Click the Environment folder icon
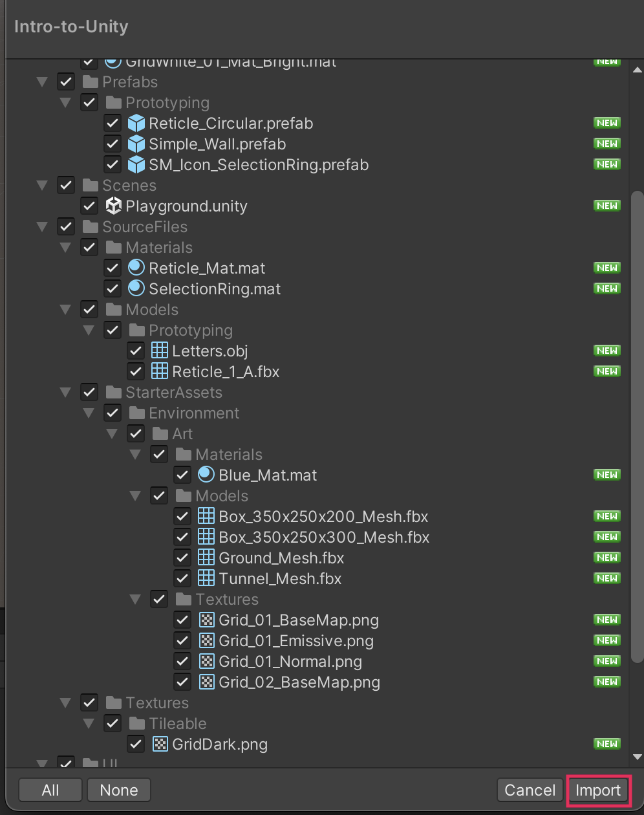The height and width of the screenshot is (815, 644). coord(136,413)
